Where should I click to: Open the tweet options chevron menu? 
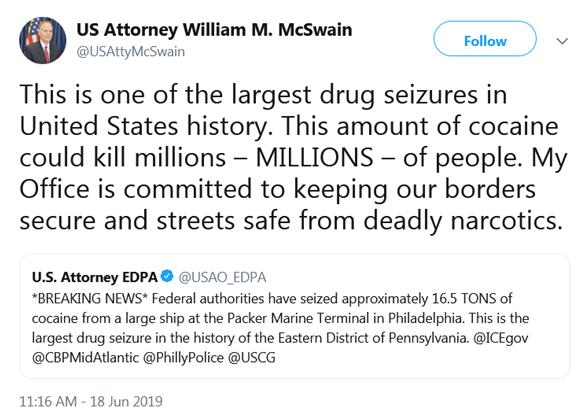(562, 41)
